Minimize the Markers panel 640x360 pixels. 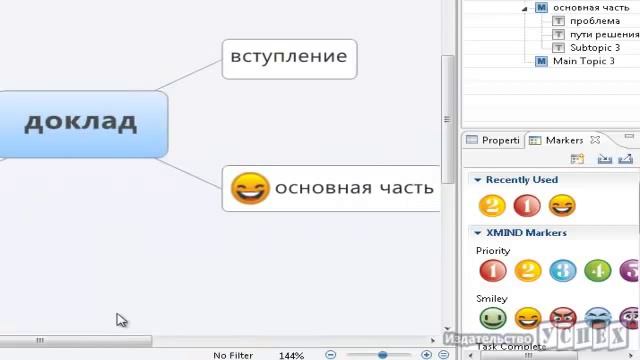pyautogui.click(x=629, y=136)
